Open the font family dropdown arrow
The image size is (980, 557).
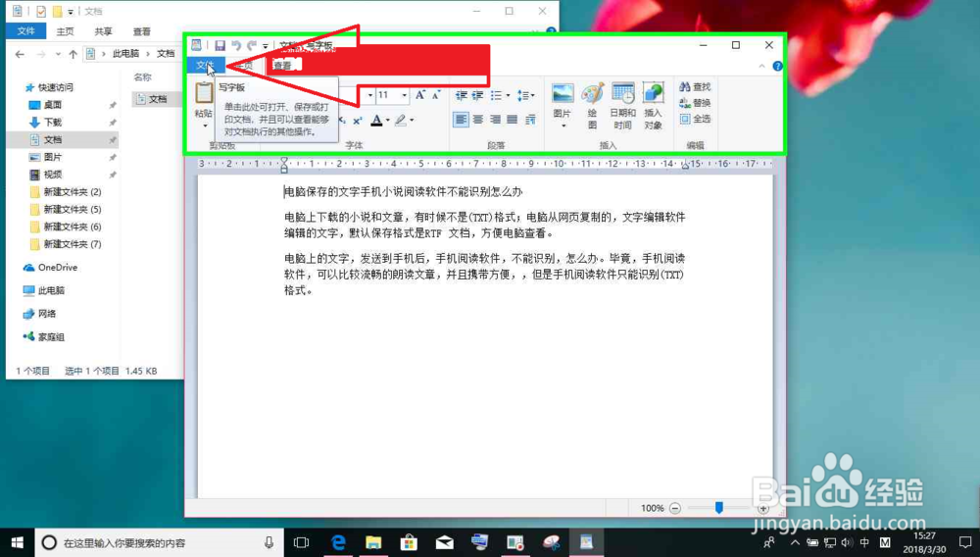coord(370,95)
